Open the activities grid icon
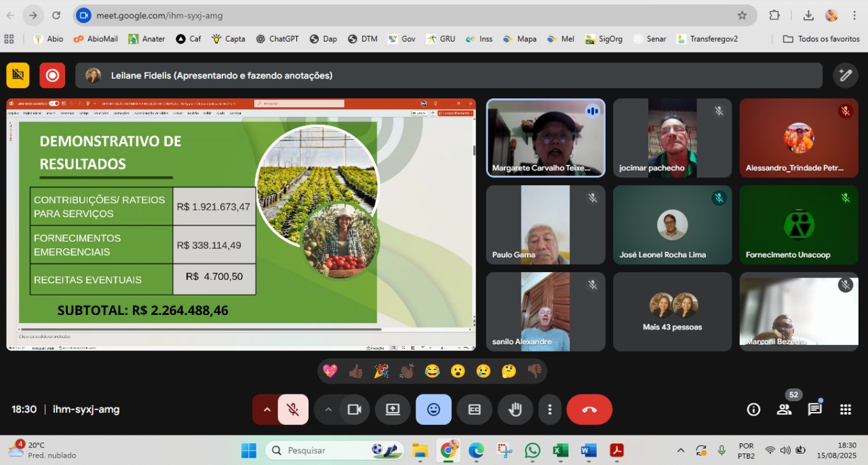 [845, 409]
